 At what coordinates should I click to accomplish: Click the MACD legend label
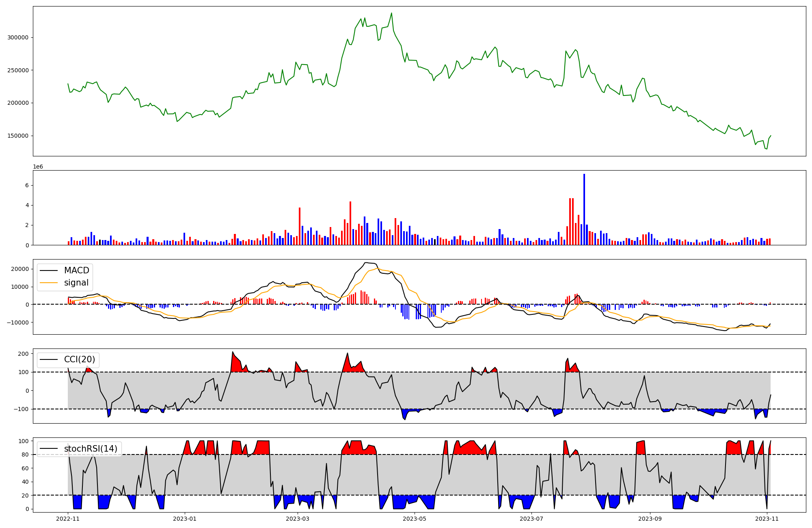click(76, 270)
